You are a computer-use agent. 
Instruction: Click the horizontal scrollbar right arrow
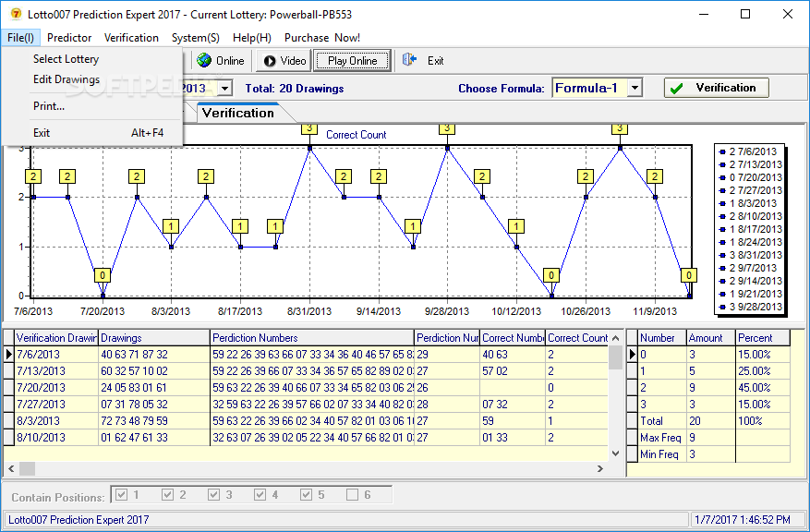click(599, 469)
